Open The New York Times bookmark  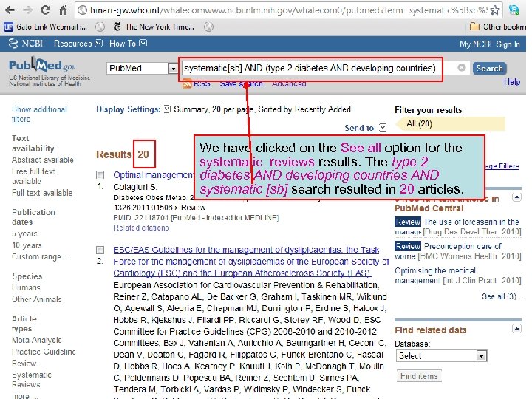click(154, 27)
